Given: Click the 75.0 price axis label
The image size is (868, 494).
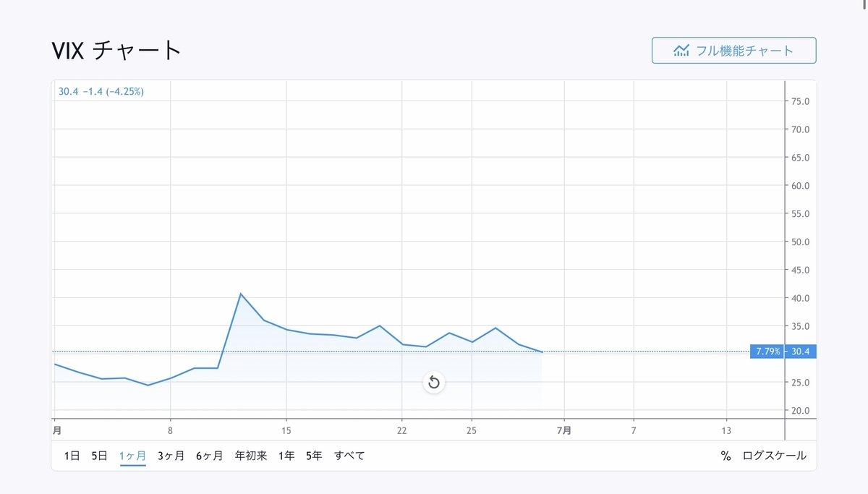Looking at the screenshot, I should coord(801,101).
